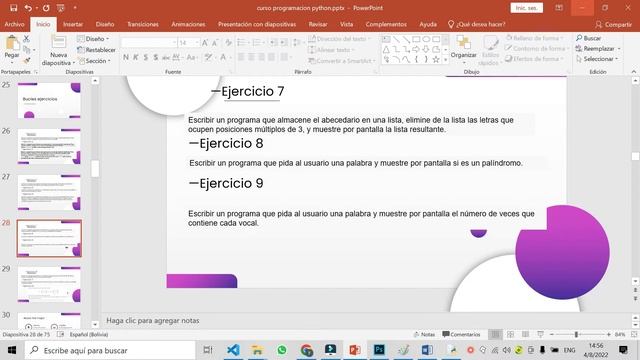The image size is (640, 360).
Task: Toggle underline (S) formatting
Action: [146, 58]
